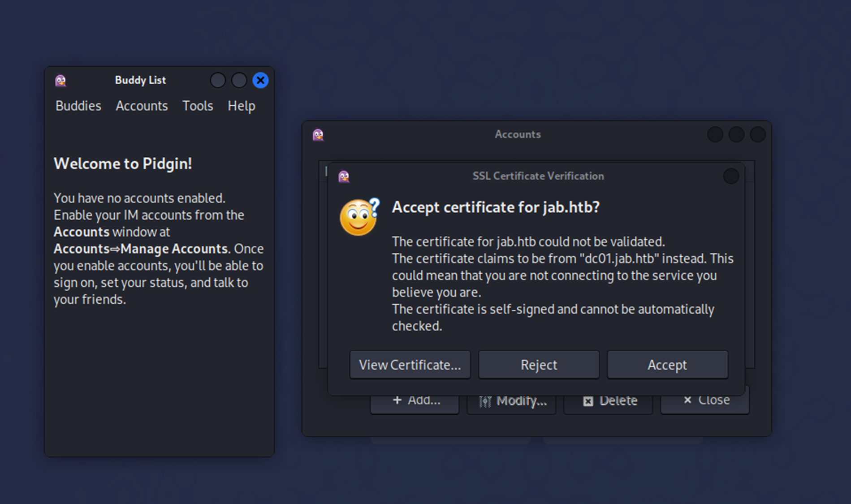Screen dimensions: 851x504
Task: Open the Help menu
Action: coord(242,106)
